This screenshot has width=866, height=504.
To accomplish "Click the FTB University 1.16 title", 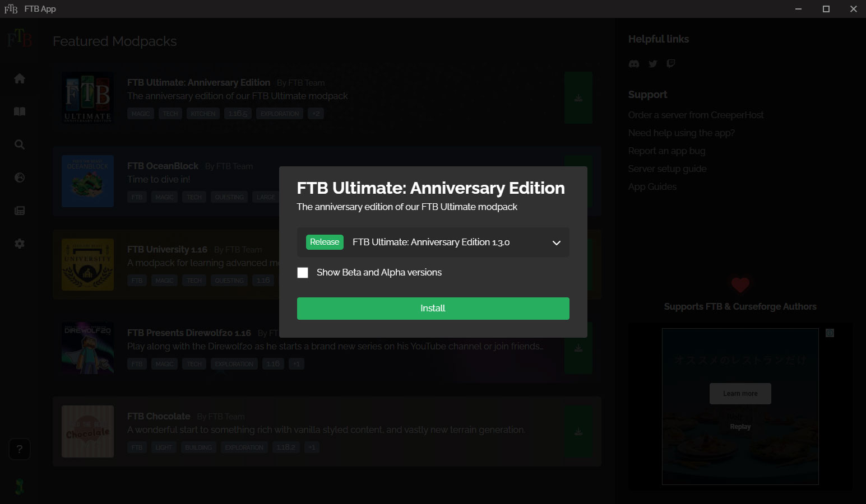I will (x=167, y=250).
